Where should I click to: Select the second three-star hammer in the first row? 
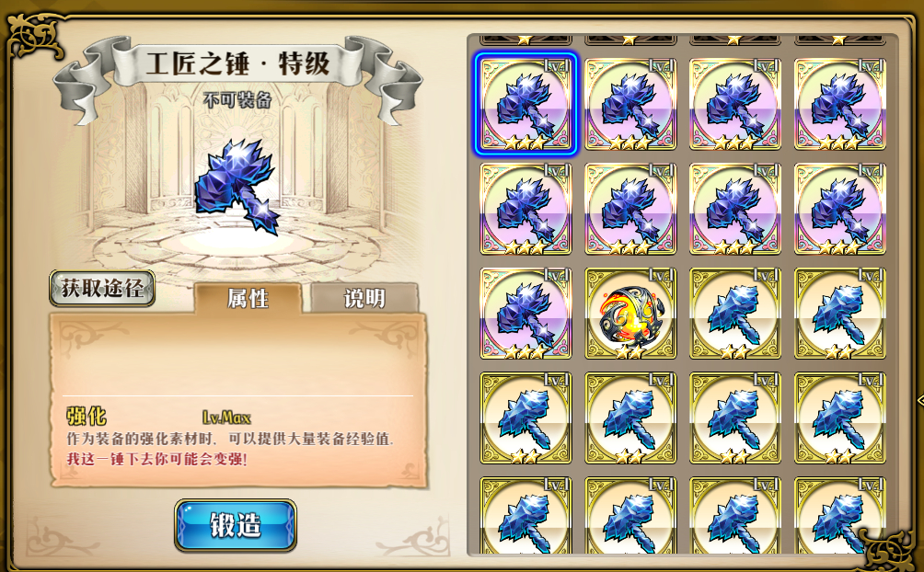pos(629,104)
